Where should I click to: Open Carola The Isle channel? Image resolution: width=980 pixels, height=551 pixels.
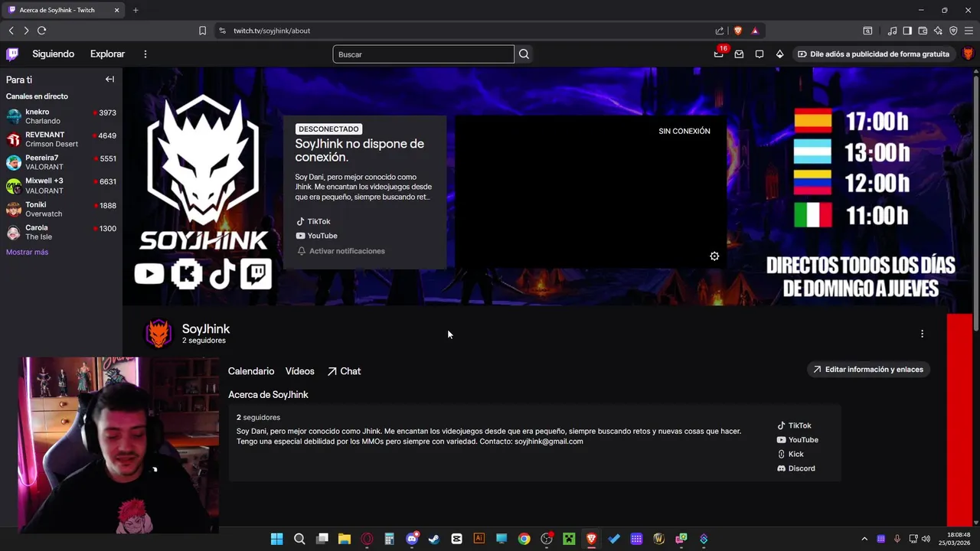click(61, 232)
